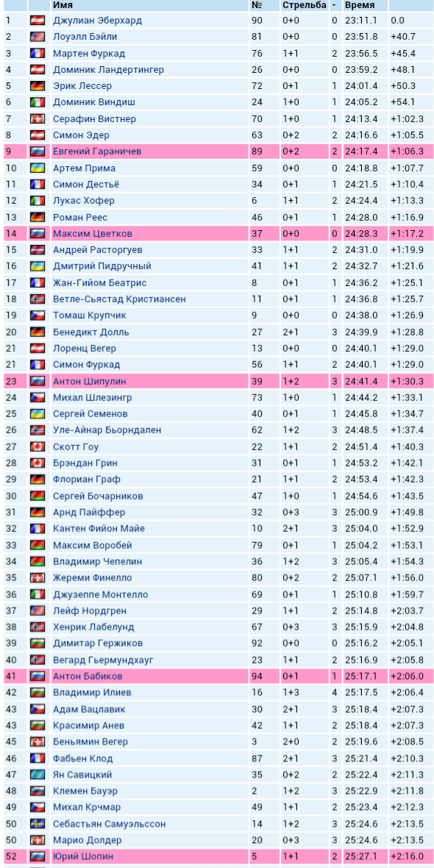Viewport: 434px width, 868px height.
Task: Click the Slovenian flag beside Клемен Бауэр
Action: (38, 791)
